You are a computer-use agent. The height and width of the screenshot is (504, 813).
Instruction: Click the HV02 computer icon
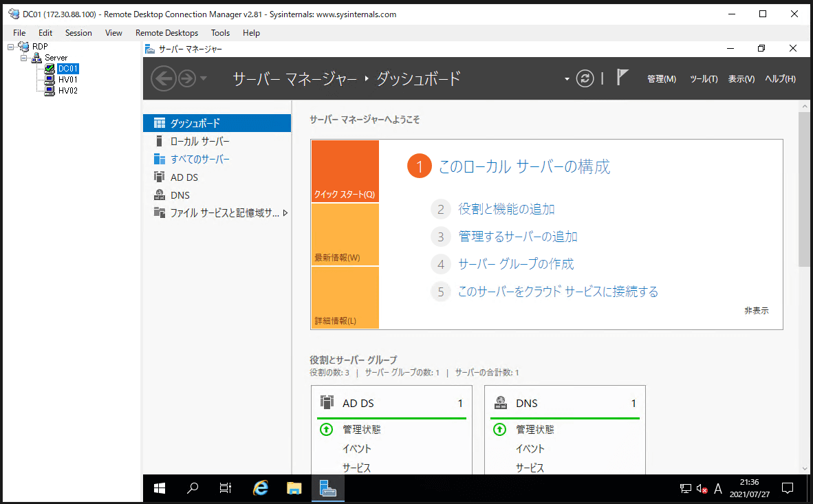[x=50, y=90]
